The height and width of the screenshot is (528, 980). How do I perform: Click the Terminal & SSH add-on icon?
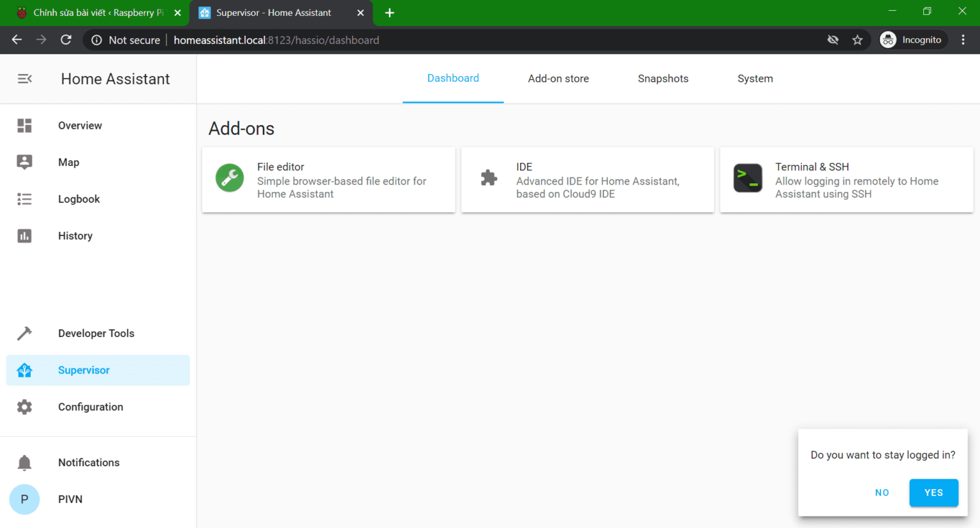[x=747, y=178]
